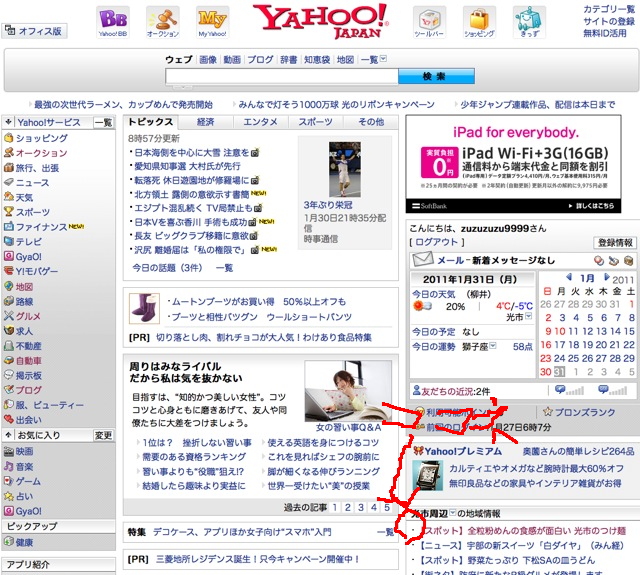Click the Yahoo! JAPAN logo
This screenshot has height=575, width=640.
tap(320, 20)
